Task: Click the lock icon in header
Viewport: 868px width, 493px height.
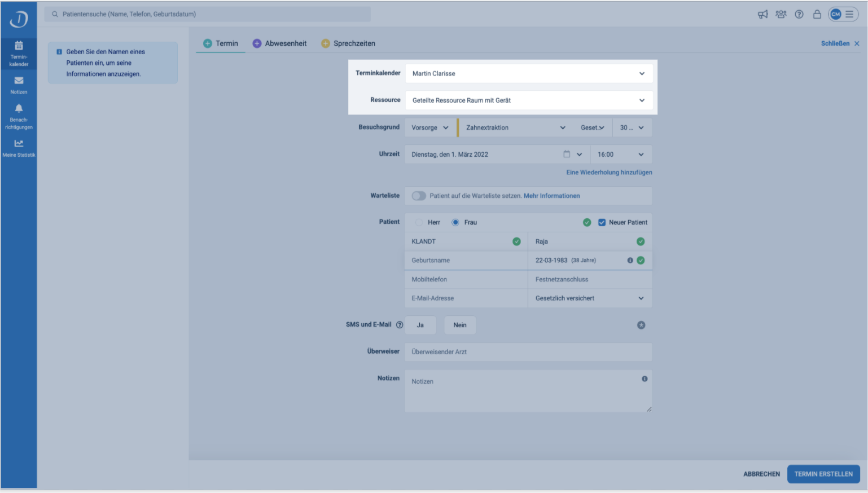Action: [817, 15]
